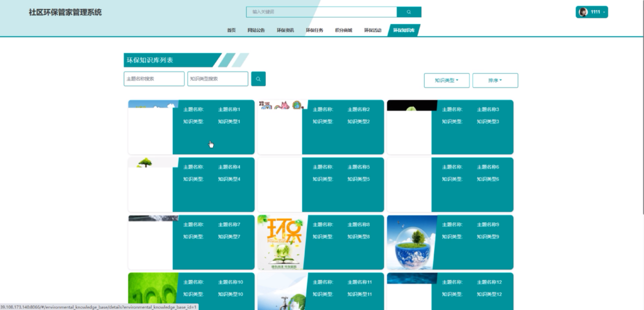Click the value 知识类型8
This screenshot has height=310, width=644.
359,237
